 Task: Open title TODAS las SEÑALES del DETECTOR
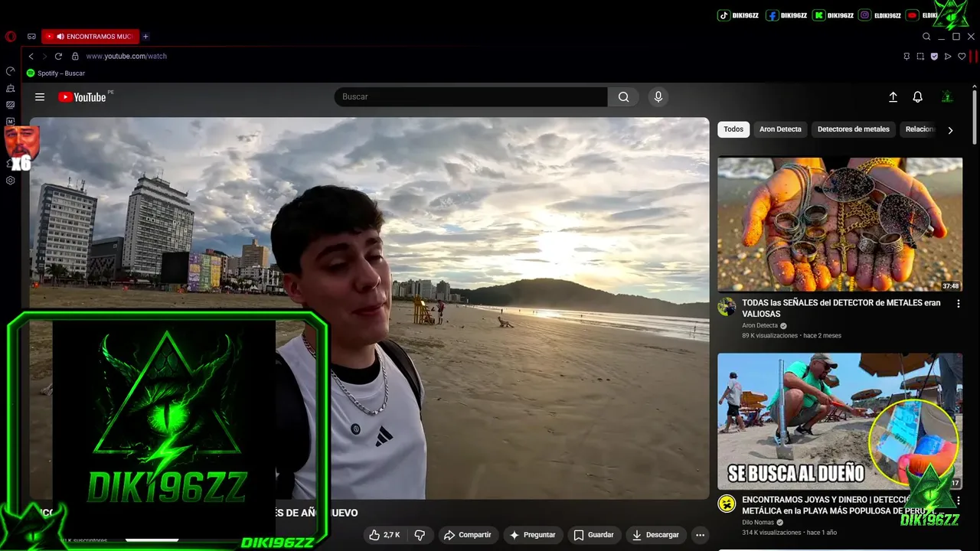[841, 308]
